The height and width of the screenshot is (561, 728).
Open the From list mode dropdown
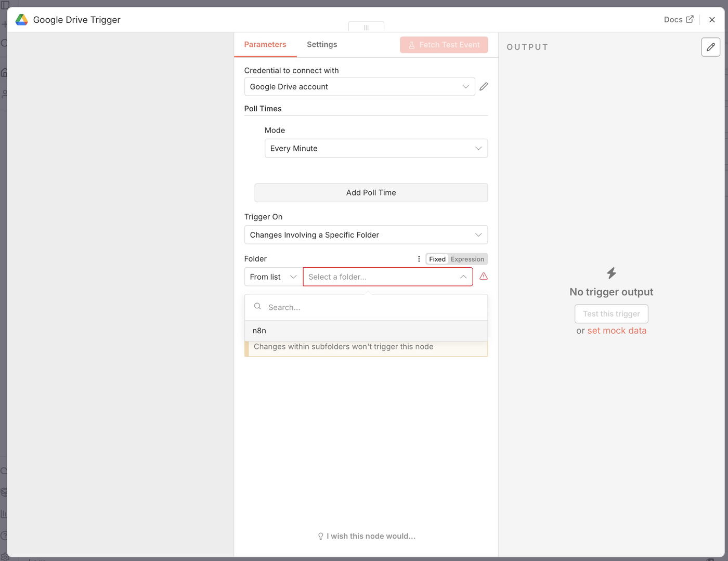click(x=274, y=277)
